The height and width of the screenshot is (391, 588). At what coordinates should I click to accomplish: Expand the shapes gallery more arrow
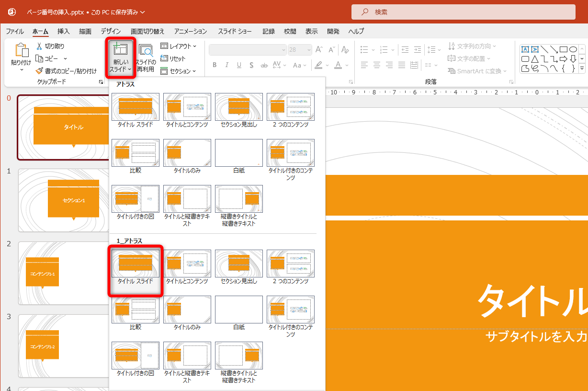[582, 69]
